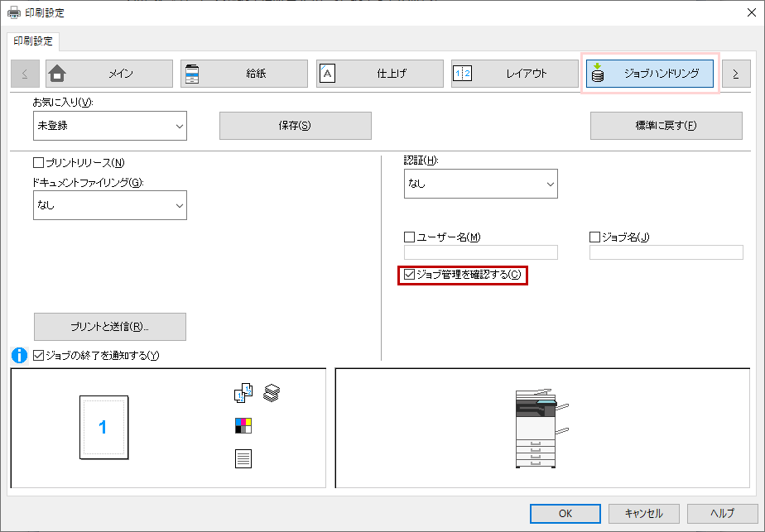Screen dimensions: 765x532
Task: Click the left scroll arrow for tabs
Action: 25,74
